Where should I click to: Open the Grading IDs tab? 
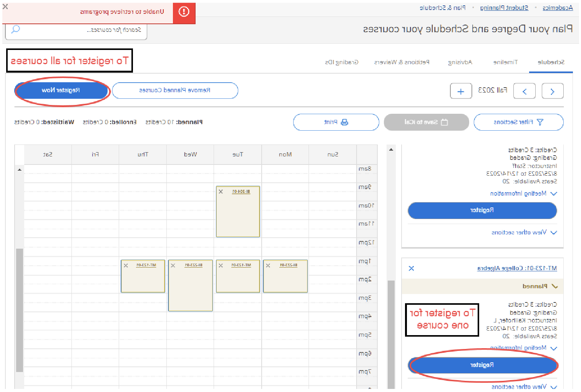point(342,62)
